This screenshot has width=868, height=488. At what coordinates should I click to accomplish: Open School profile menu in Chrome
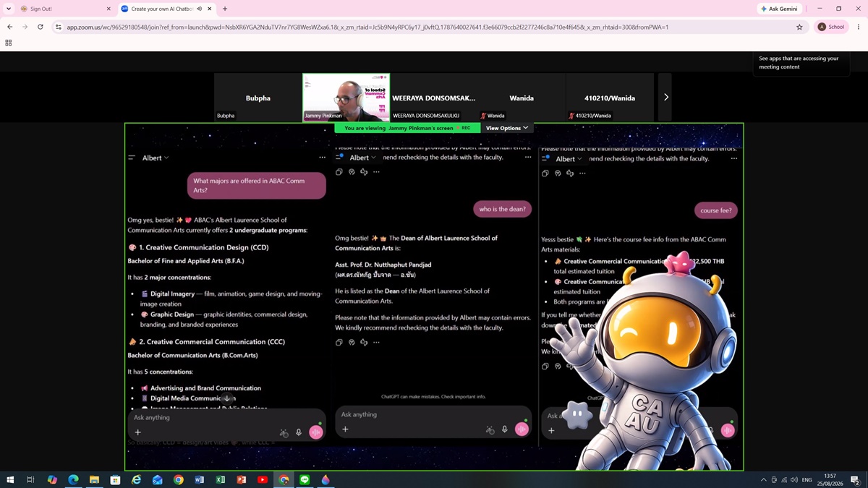tap(832, 27)
